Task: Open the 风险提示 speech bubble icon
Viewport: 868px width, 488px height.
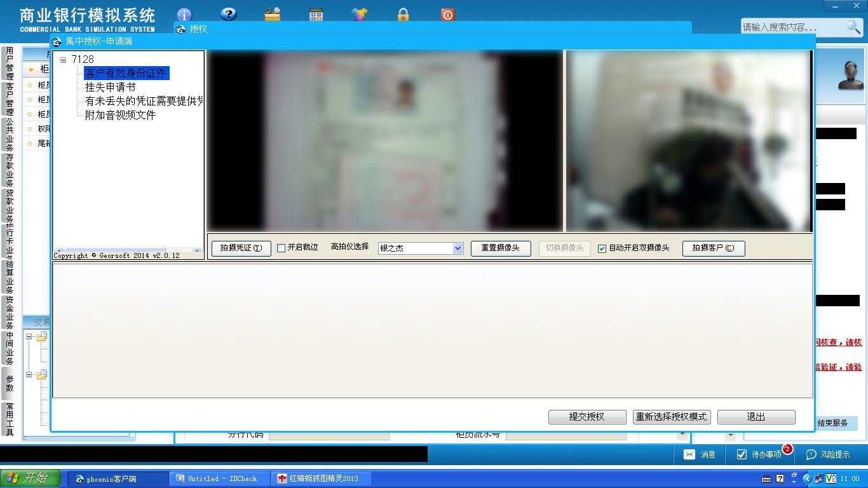Action: pos(811,454)
